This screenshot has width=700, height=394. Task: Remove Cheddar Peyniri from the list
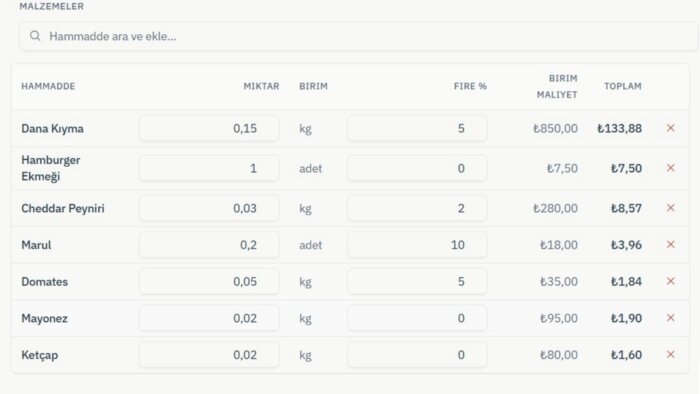(x=671, y=208)
